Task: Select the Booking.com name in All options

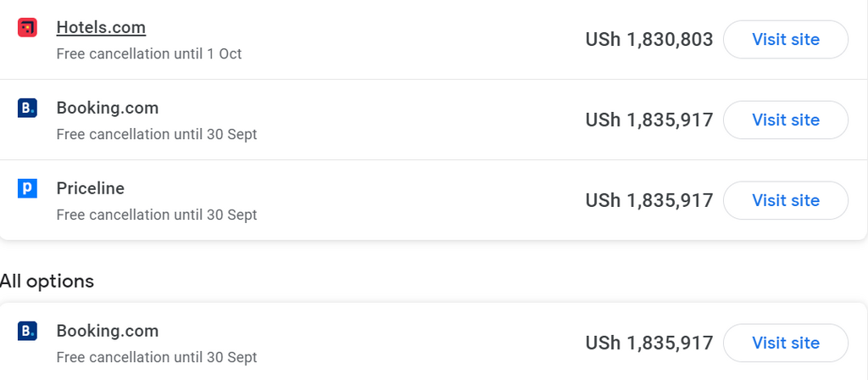Action: [x=107, y=330]
